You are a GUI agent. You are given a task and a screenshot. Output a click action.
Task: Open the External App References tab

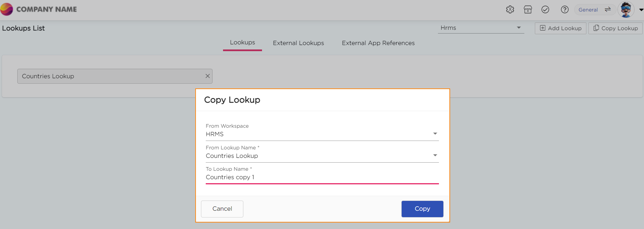coord(378,43)
